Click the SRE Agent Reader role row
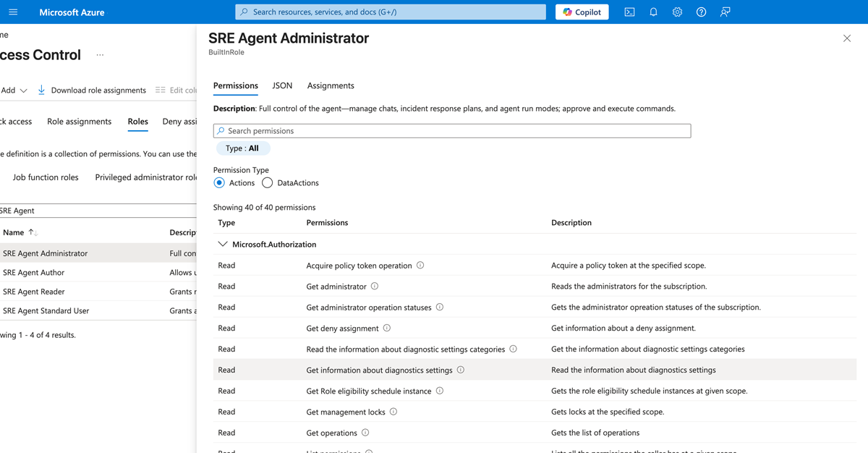 pos(98,292)
